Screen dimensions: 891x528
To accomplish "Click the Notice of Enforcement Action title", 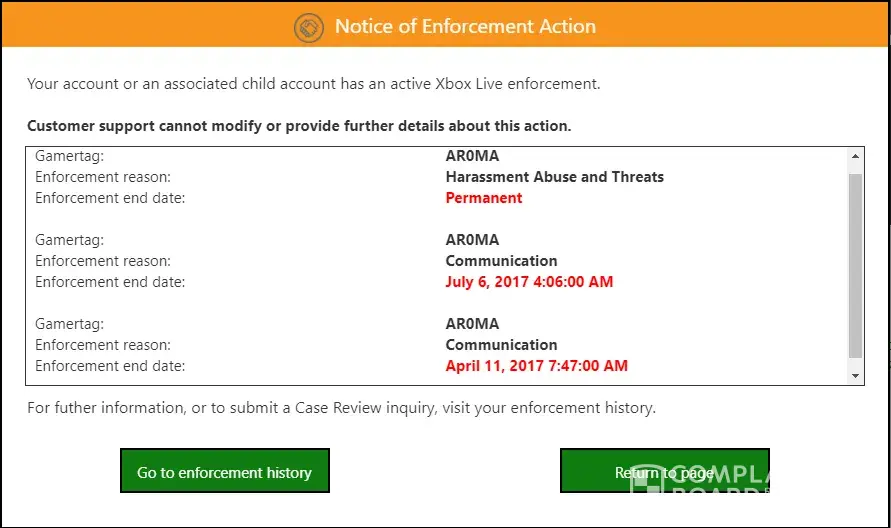I will pyautogui.click(x=465, y=27).
